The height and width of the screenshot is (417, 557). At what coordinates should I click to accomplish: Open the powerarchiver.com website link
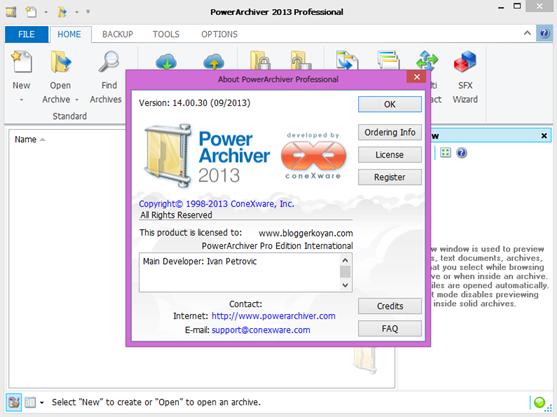[273, 316]
